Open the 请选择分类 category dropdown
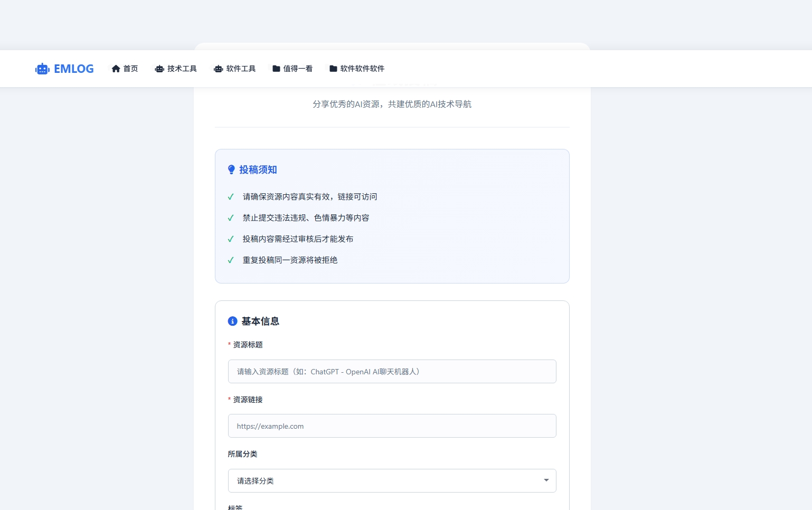Viewport: 812px width, 510px height. coord(392,480)
